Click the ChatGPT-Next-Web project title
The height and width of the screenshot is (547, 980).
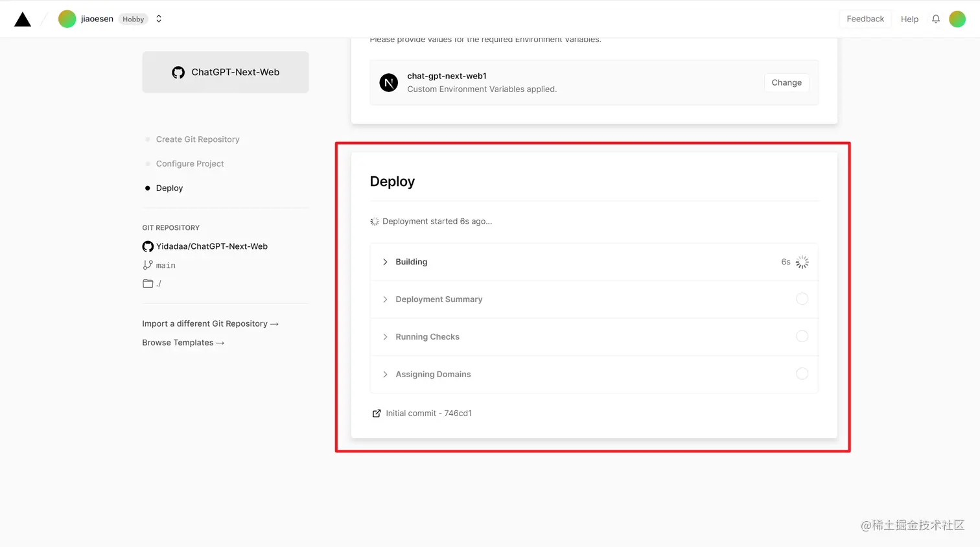pyautogui.click(x=235, y=72)
